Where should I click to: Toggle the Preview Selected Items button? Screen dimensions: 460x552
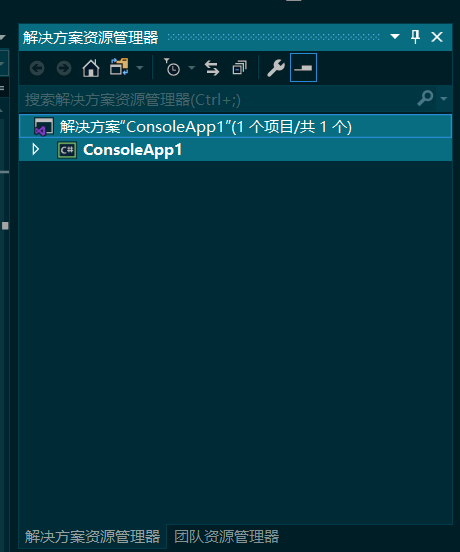pyautogui.click(x=303, y=68)
